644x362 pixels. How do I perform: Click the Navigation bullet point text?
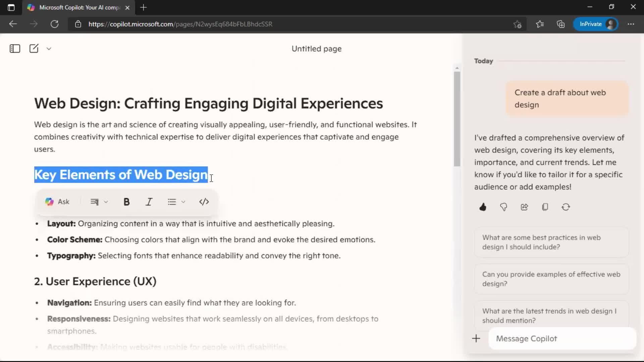coord(171,303)
